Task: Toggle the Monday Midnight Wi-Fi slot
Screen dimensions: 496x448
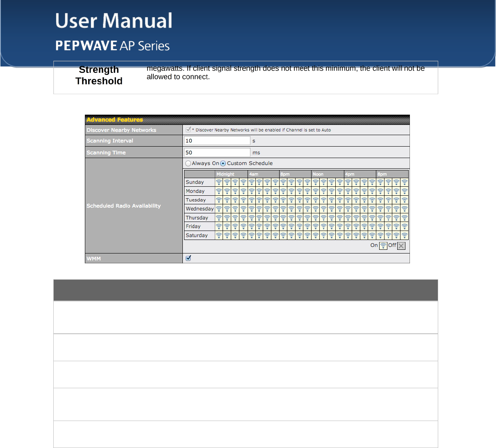Action: 219,191
